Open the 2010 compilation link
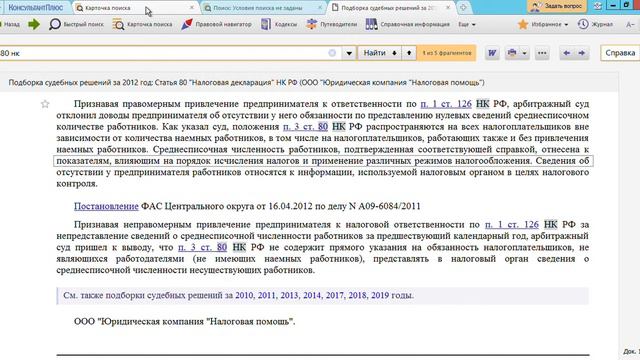Screen dimensions: 640x360 (x=244, y=296)
